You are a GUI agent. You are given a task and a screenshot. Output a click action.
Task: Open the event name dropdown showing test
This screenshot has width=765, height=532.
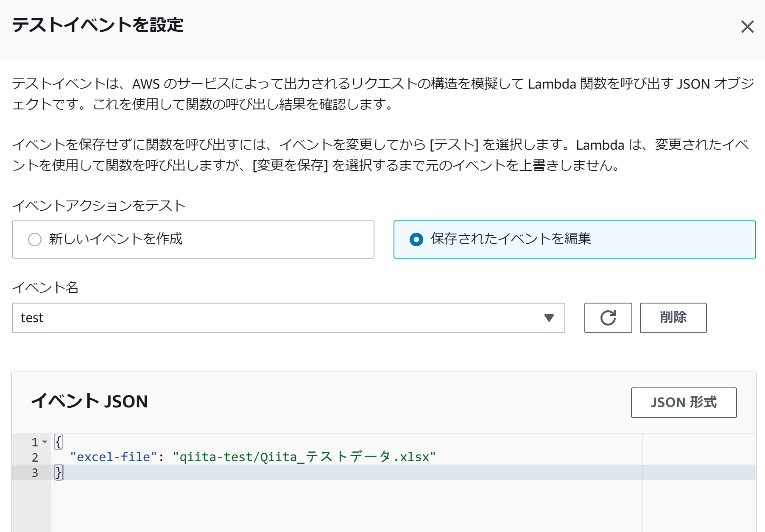(288, 318)
